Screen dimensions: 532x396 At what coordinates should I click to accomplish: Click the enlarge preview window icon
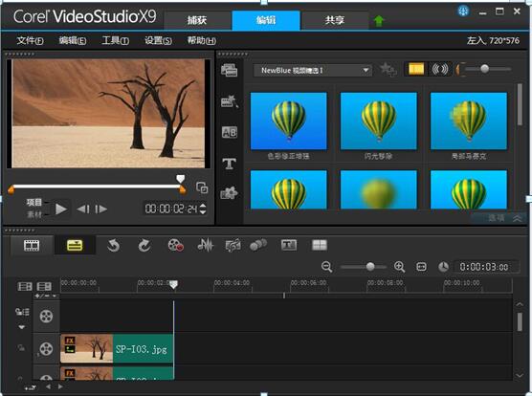(202, 187)
